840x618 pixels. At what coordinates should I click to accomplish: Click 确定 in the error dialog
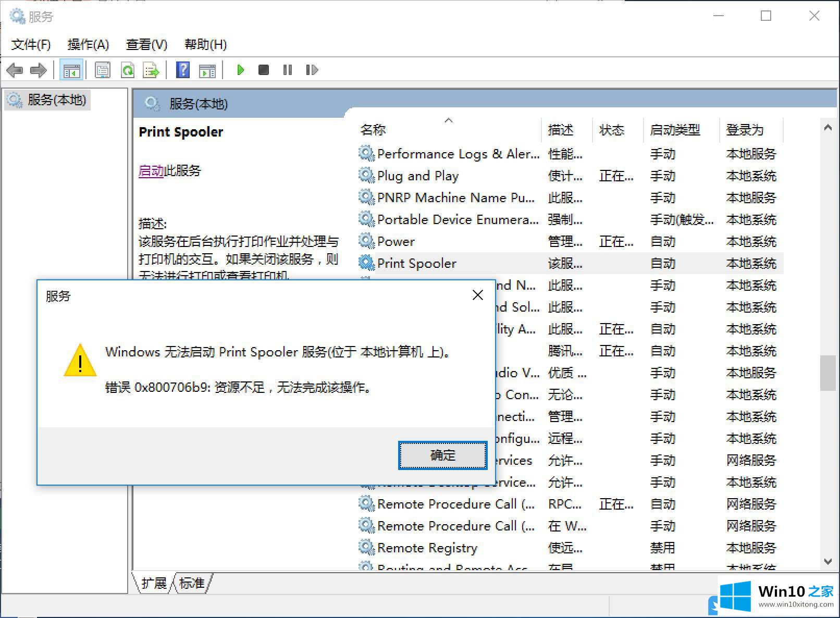click(442, 455)
